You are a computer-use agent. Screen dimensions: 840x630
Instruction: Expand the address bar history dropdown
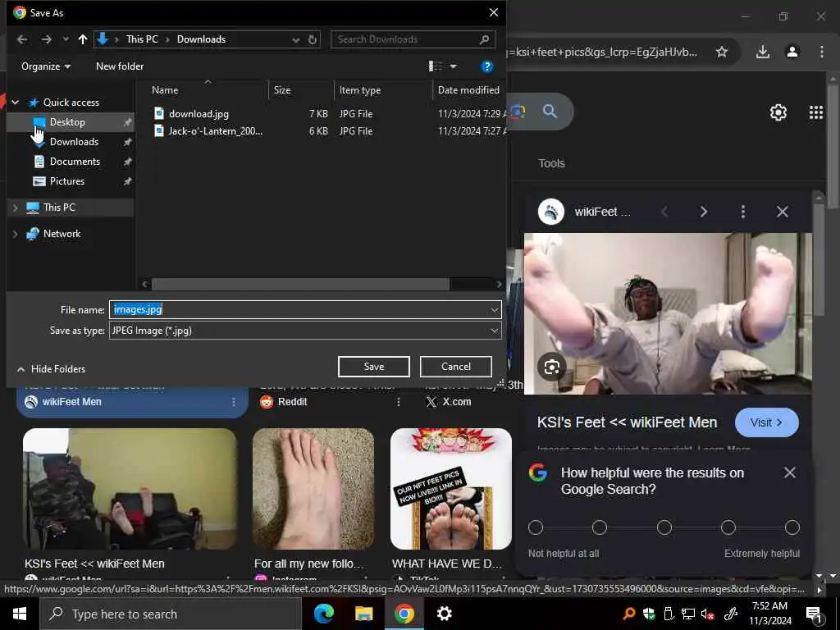295,39
